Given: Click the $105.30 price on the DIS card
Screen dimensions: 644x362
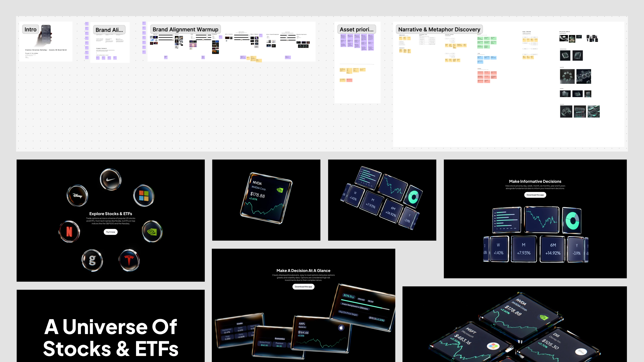Looking at the screenshot, I should click(550, 344).
